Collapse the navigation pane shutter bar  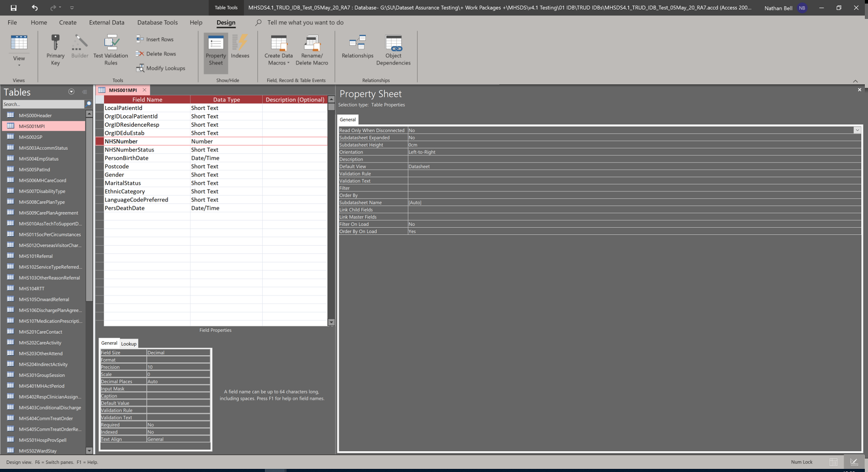pyautogui.click(x=85, y=92)
